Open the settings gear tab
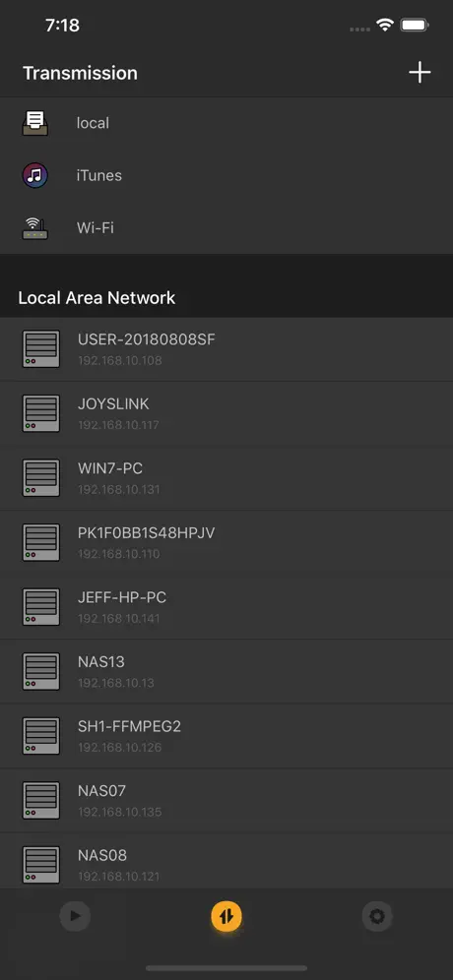The width and height of the screenshot is (453, 980). pos(377,917)
